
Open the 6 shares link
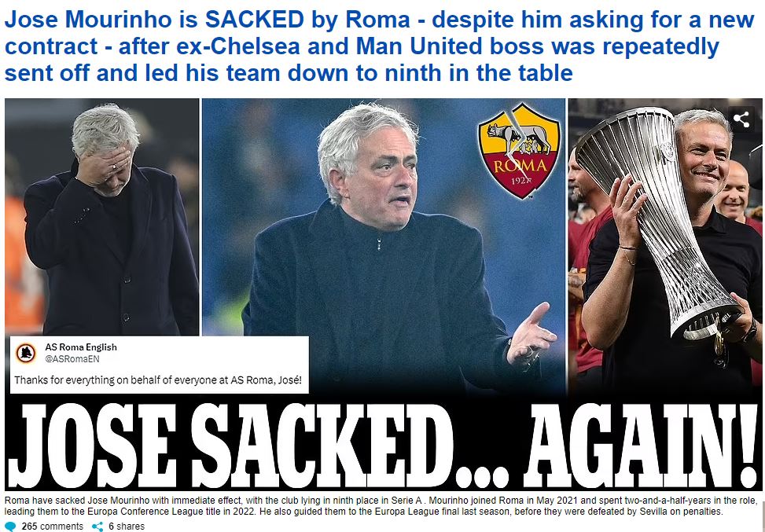[127, 526]
